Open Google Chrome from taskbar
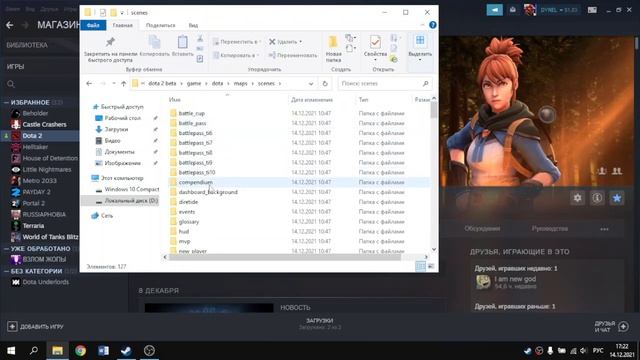 80,350
